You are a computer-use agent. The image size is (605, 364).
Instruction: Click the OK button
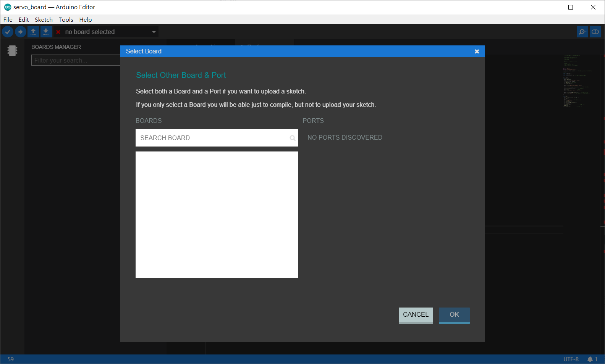[454, 315]
